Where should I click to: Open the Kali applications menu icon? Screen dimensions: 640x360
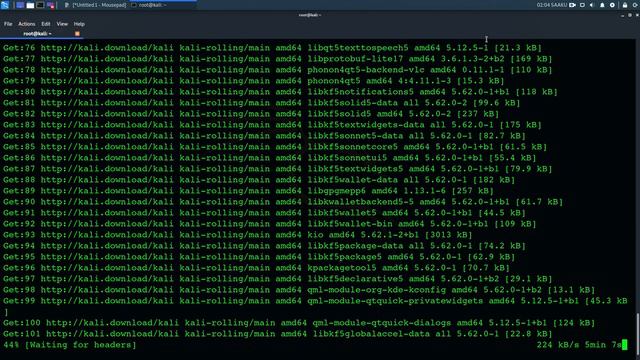[5, 5]
